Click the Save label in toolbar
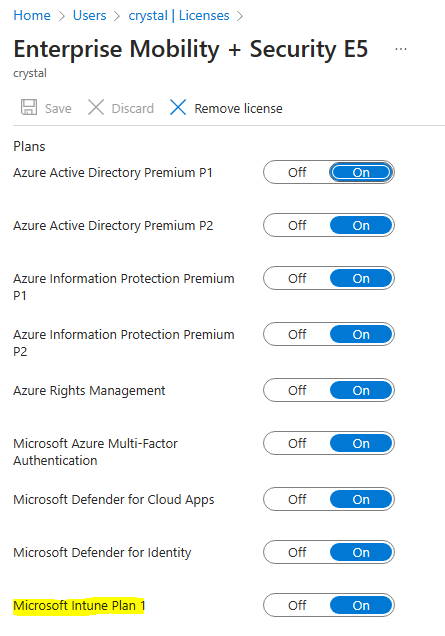This screenshot has height=636, width=445. pyautogui.click(x=58, y=108)
